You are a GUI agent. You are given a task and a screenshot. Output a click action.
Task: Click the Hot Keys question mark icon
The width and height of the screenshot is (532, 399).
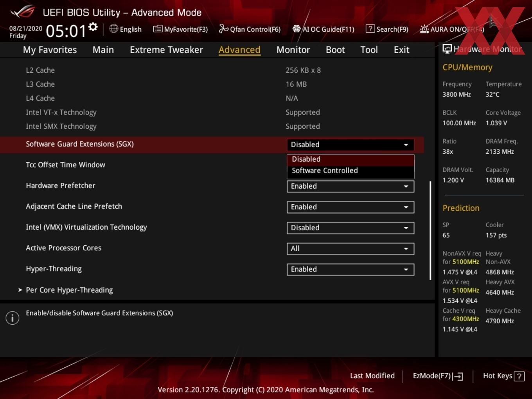(x=519, y=376)
